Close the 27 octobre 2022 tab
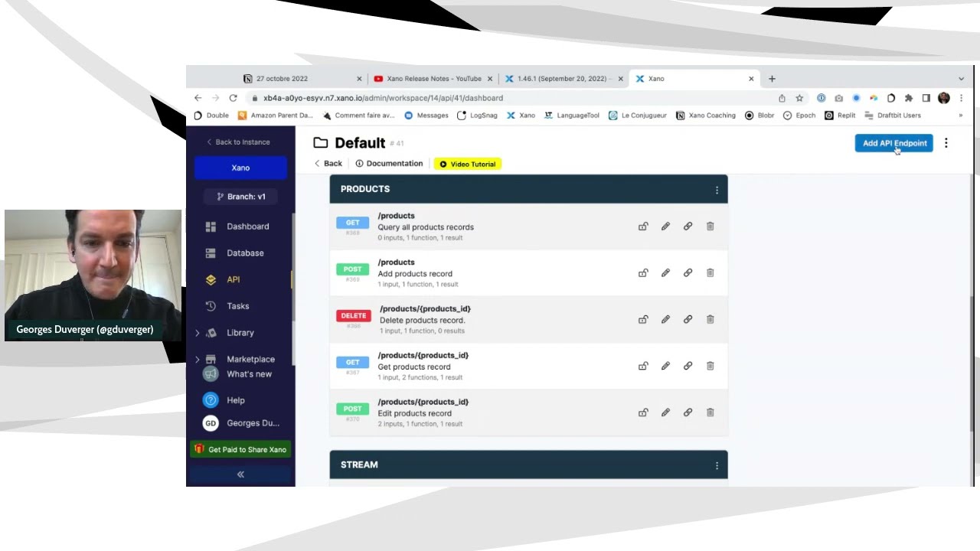Screen dimensions: 980x551 tap(359, 79)
